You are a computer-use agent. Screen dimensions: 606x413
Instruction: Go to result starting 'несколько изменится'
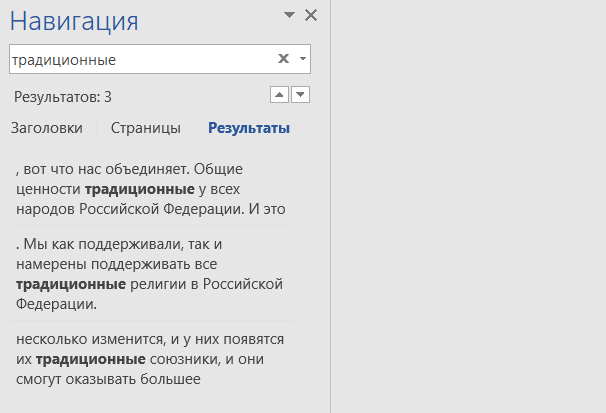click(150, 358)
